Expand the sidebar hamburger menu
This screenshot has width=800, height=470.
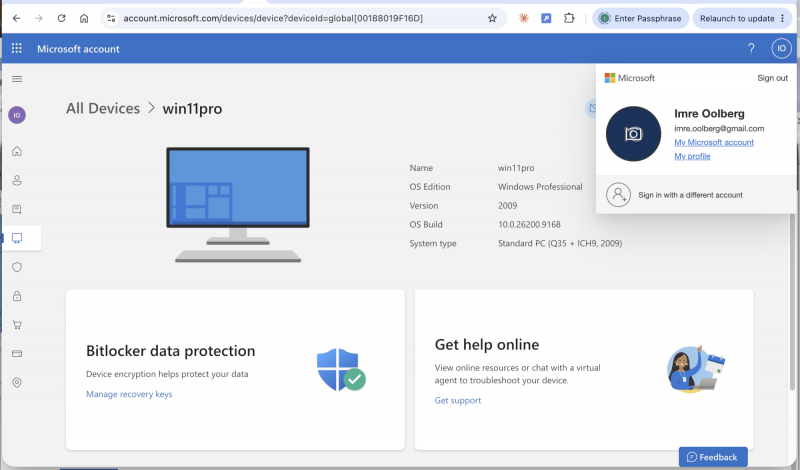click(x=17, y=79)
